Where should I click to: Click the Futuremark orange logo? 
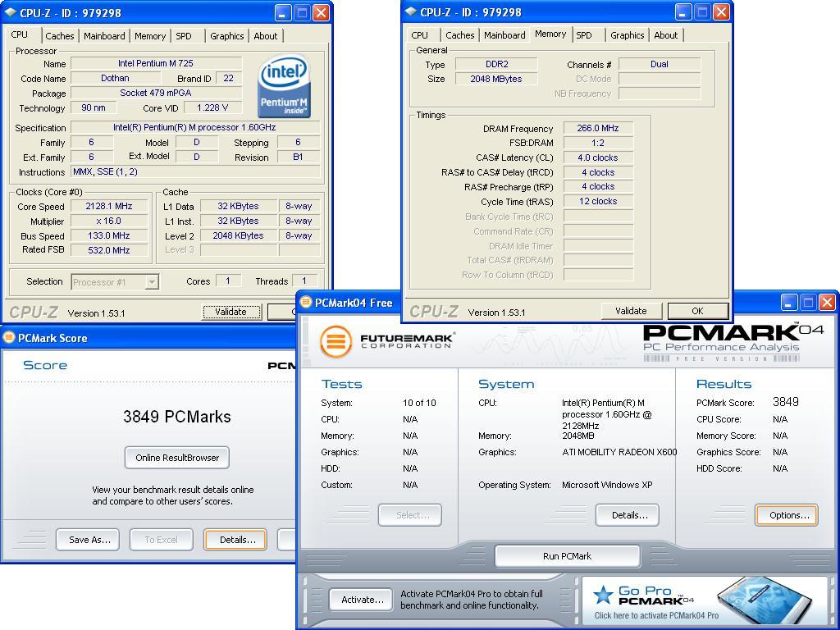336,341
